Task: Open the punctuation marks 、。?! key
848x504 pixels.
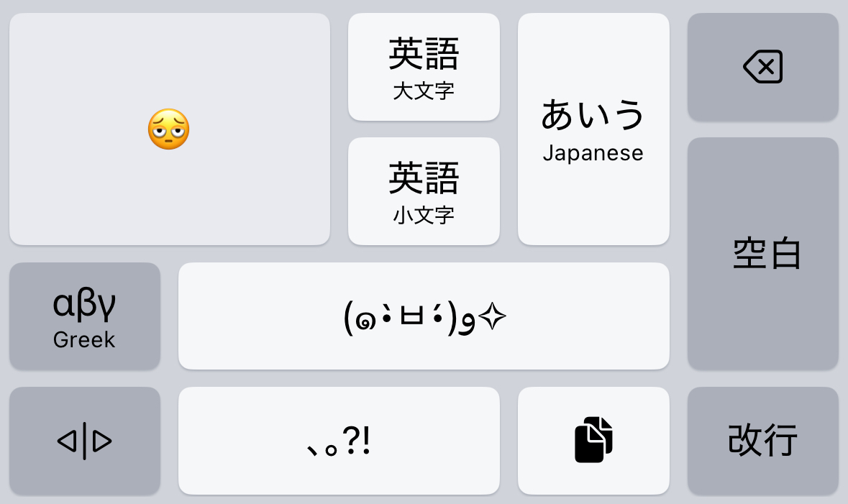Action: point(339,441)
